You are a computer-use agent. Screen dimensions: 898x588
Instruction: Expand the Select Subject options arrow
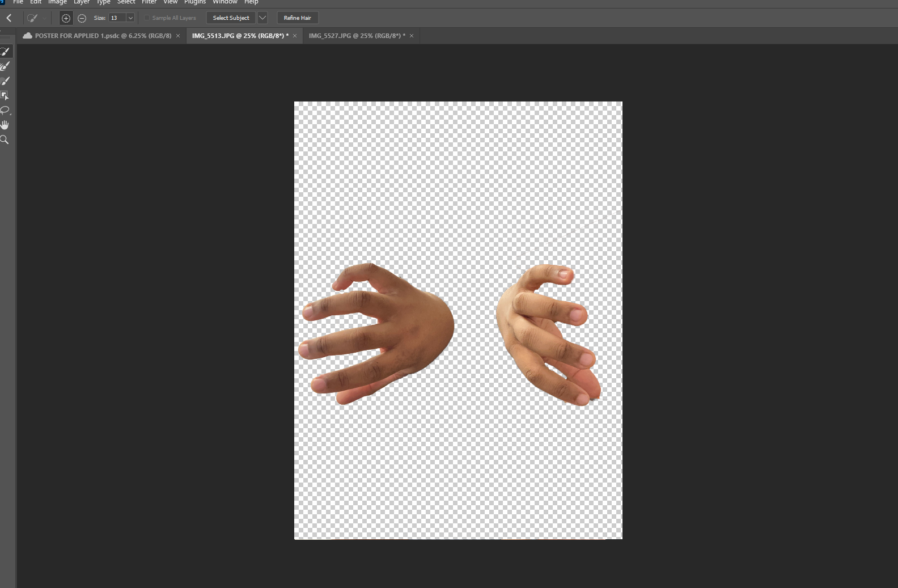coord(262,18)
